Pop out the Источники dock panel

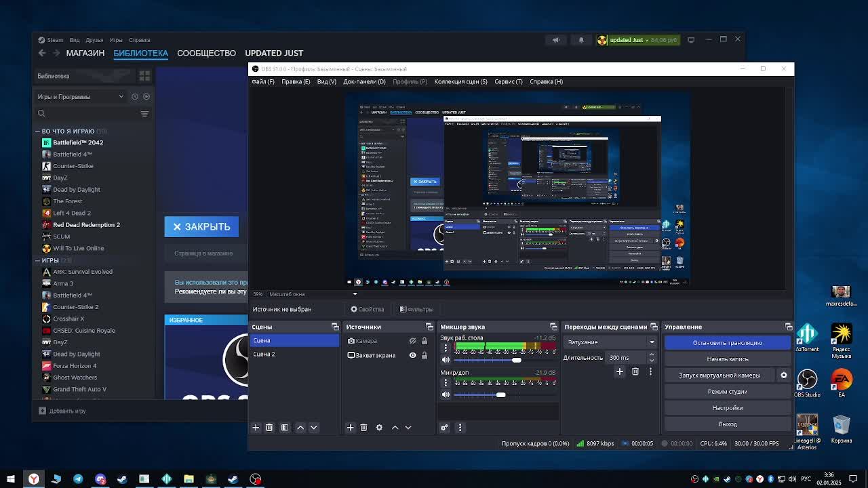(429, 327)
